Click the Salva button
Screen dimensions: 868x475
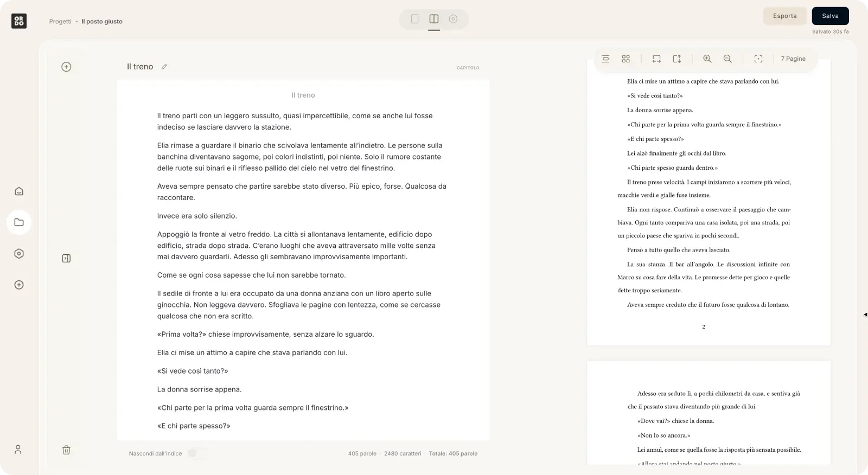pos(830,16)
